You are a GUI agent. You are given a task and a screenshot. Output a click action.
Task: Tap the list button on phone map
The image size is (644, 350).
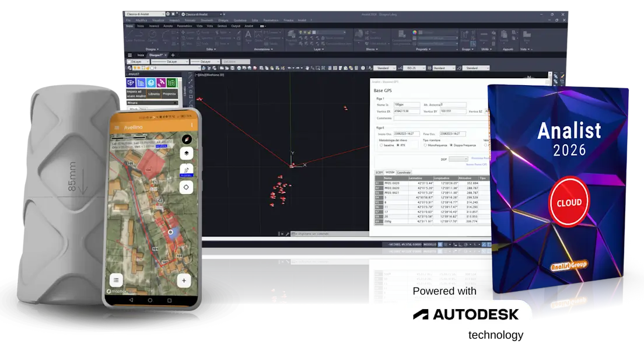click(116, 280)
